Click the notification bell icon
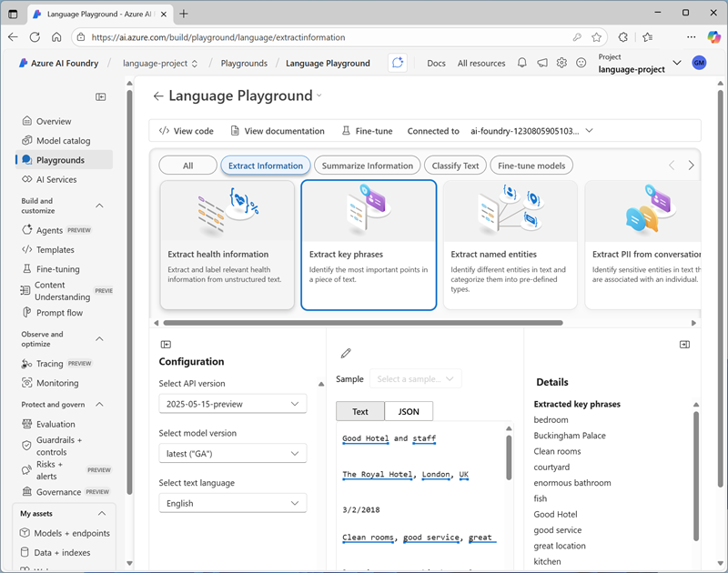Screen dimensions: 728x573 (522, 63)
